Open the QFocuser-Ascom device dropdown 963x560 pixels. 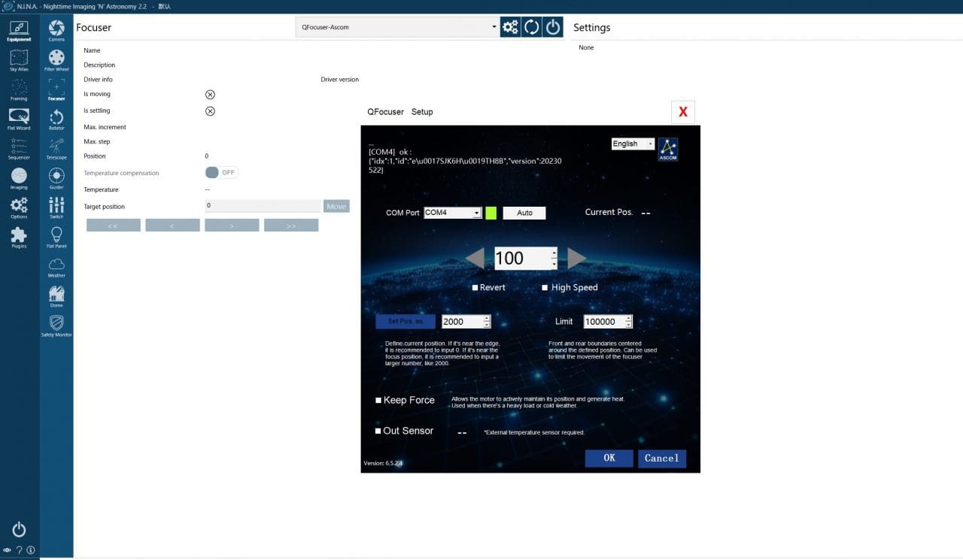pyautogui.click(x=396, y=27)
